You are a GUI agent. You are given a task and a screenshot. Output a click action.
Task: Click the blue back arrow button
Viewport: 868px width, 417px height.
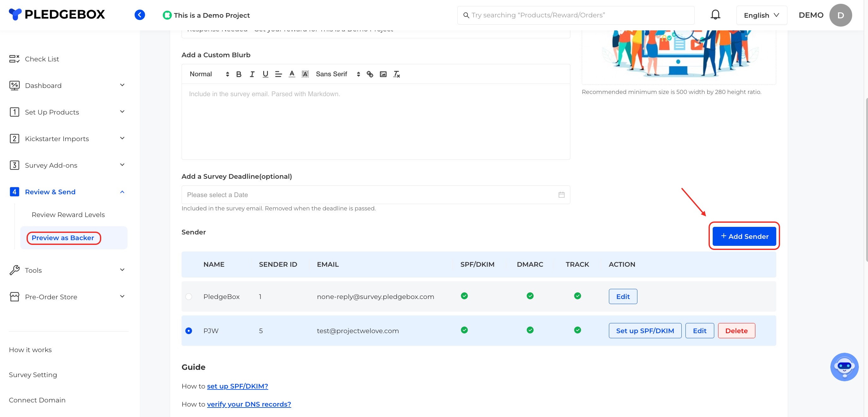tap(139, 15)
